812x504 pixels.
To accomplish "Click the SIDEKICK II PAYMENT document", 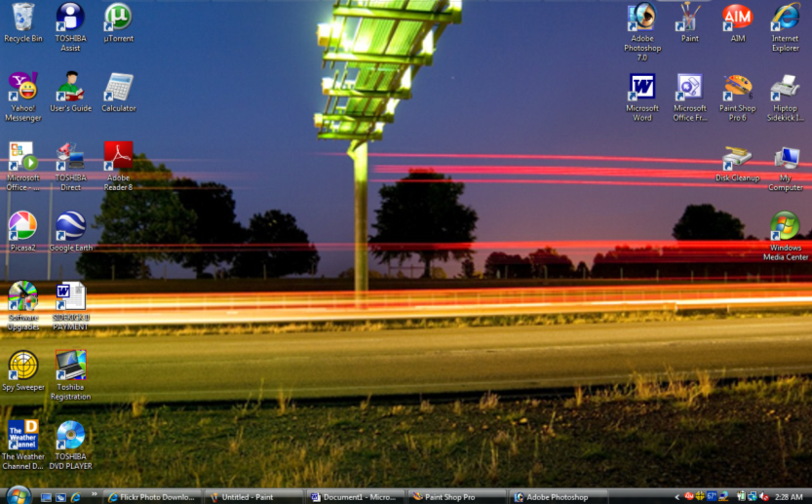I will tap(70, 305).
